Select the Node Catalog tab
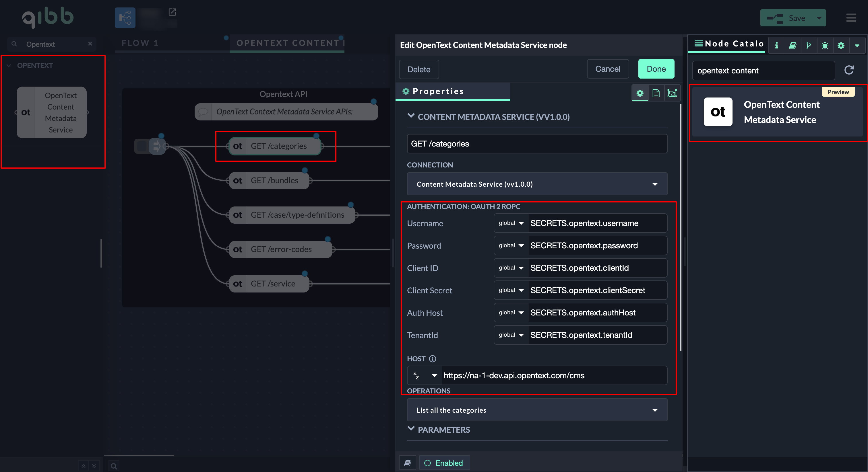Screen dimensions: 868x472 pos(729,44)
